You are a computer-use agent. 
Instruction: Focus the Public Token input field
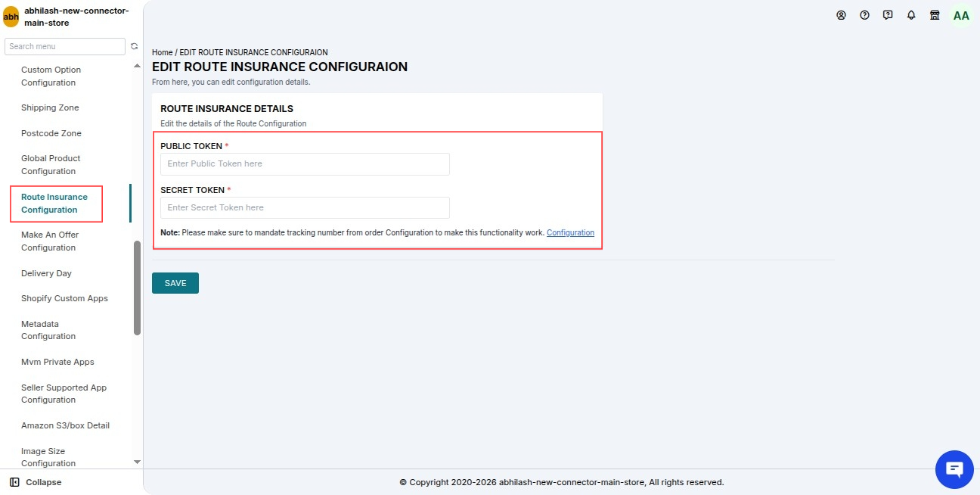pyautogui.click(x=305, y=164)
